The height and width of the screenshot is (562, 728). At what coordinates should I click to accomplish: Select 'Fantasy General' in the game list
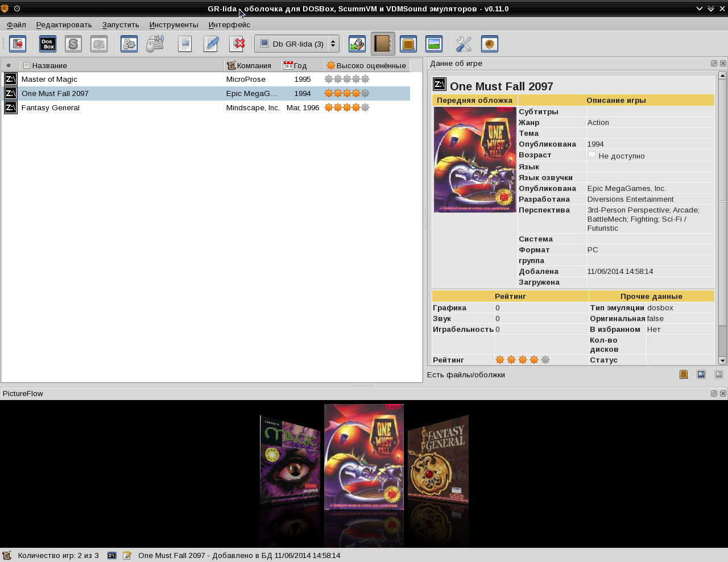point(51,107)
